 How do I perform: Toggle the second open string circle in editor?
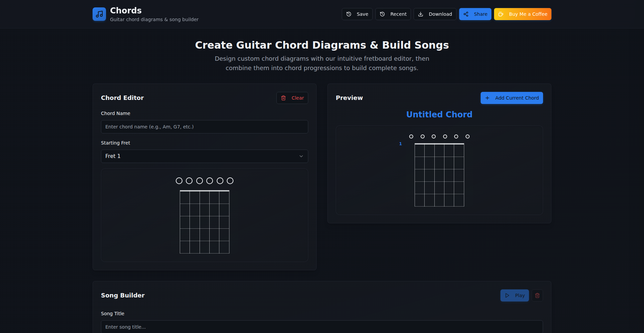click(189, 181)
